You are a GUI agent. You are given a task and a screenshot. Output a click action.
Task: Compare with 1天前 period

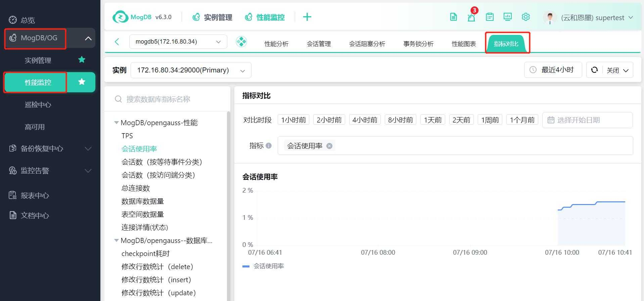[433, 120]
